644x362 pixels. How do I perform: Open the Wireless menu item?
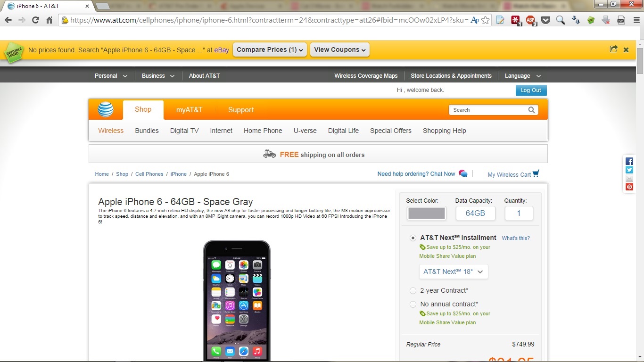pos(111,131)
